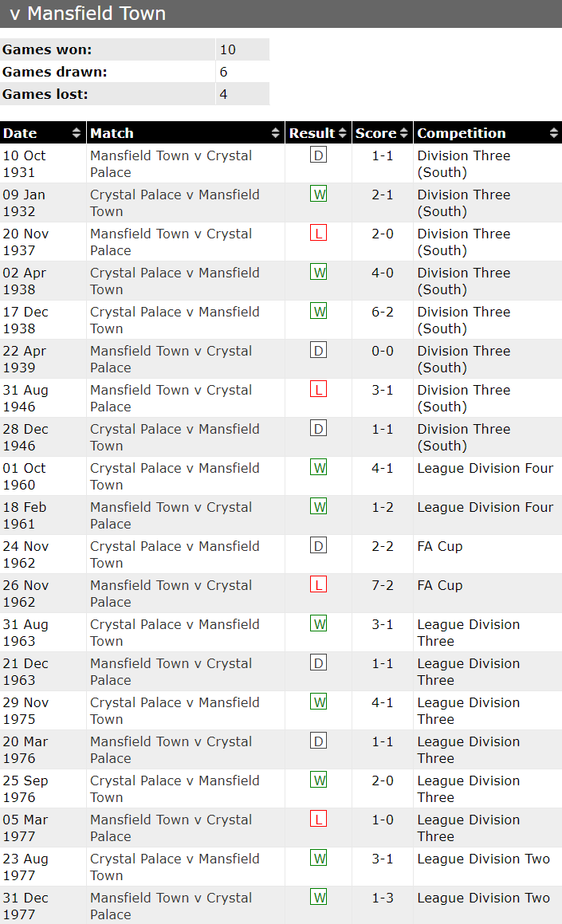Click the 6-2 score cell

381,312
